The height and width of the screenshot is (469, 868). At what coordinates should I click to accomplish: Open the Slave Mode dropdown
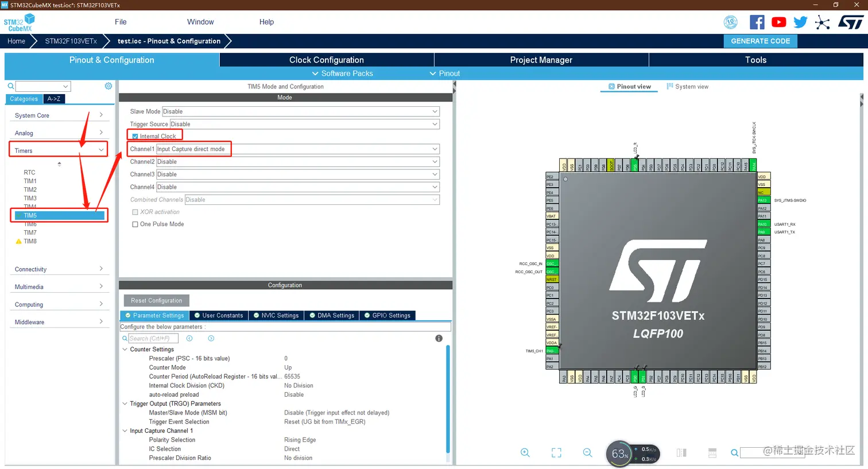(301, 111)
